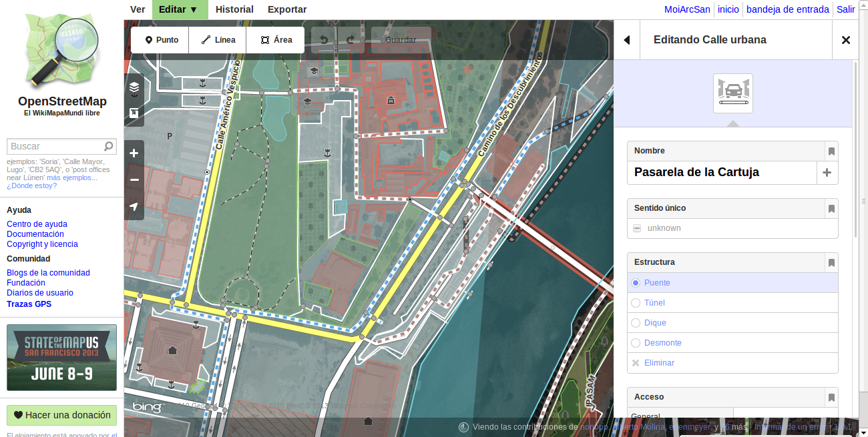Click the parking P marker on the map
The width and height of the screenshot is (868, 437).
[x=170, y=136]
